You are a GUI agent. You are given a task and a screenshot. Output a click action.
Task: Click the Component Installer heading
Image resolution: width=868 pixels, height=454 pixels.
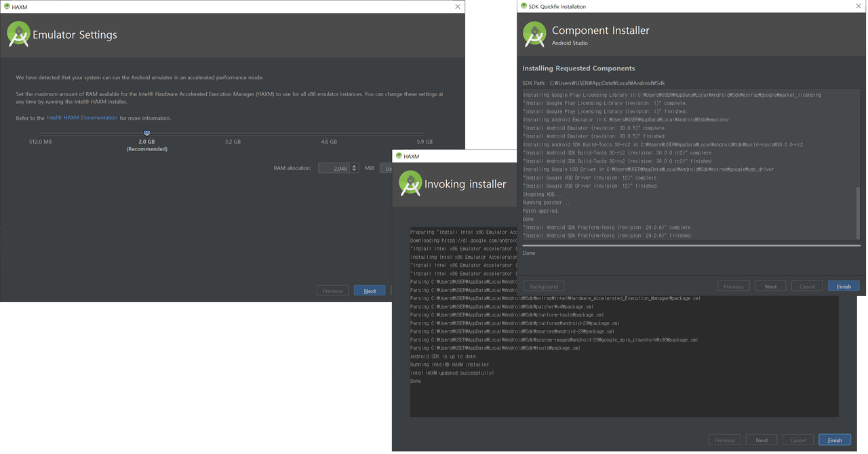point(601,30)
